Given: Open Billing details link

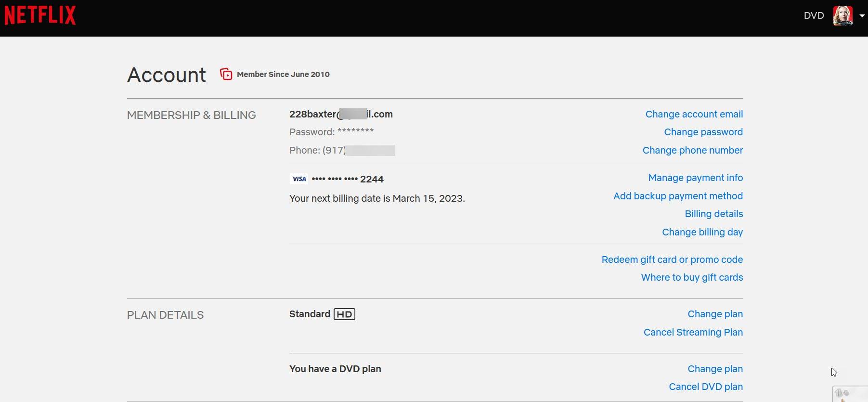Looking at the screenshot, I should coord(713,214).
